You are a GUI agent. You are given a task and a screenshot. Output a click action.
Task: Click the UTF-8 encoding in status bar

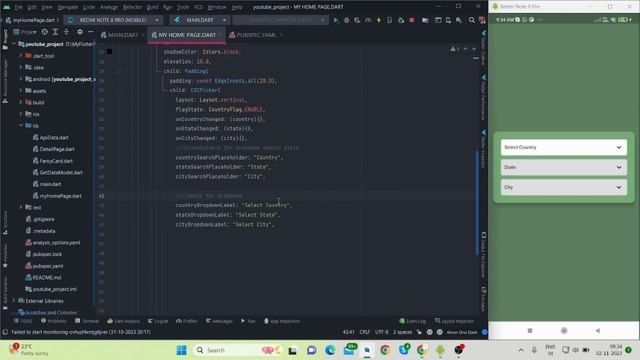tap(382, 332)
